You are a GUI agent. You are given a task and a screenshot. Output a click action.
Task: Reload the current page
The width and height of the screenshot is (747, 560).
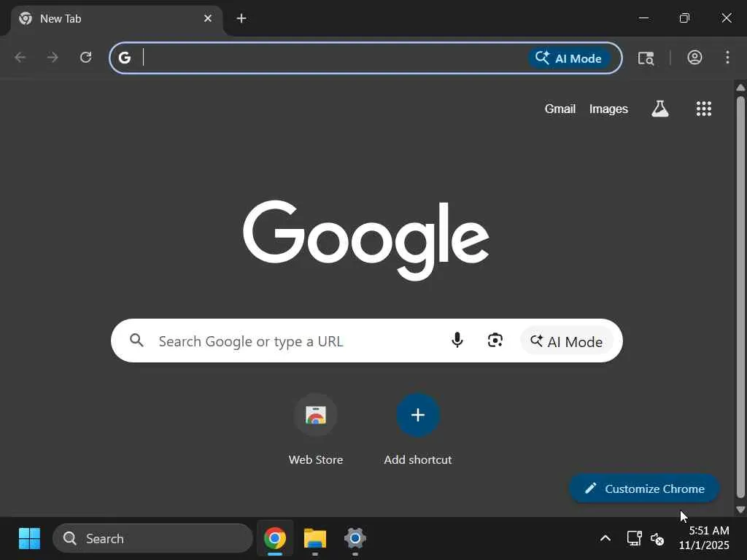point(86,58)
